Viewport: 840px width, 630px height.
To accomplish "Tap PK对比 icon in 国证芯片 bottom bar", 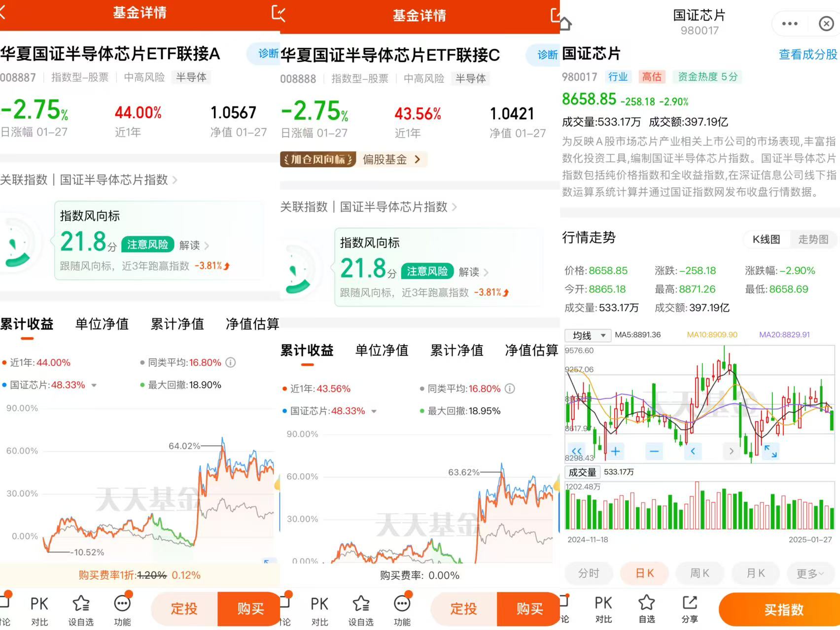I will 603,609.
